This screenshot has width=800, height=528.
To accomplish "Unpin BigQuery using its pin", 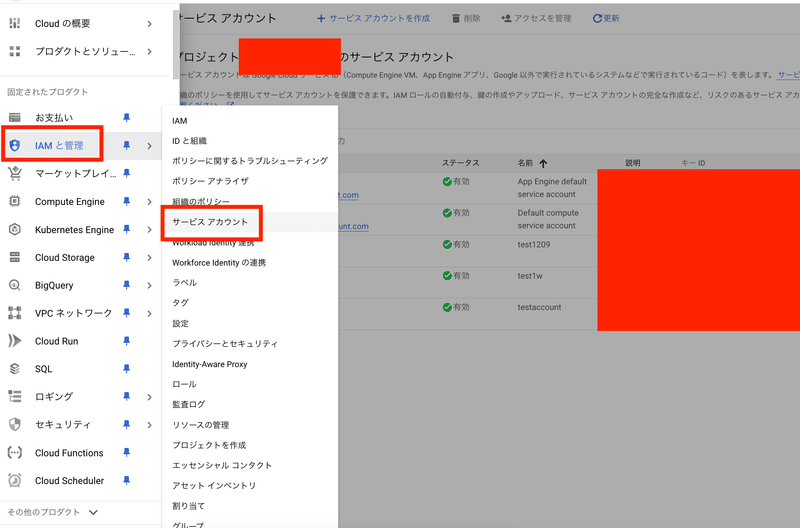I will pyautogui.click(x=127, y=285).
